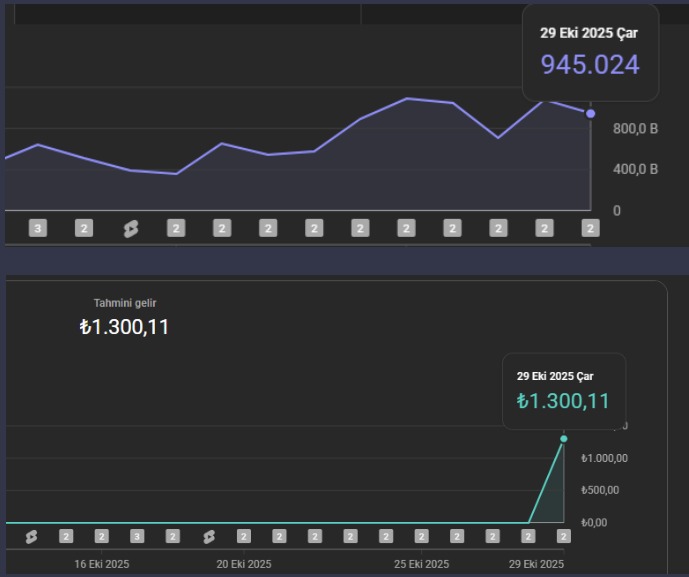Click the '800,0 B' y-axis label
Viewport: 689px width, 577px height.
tap(635, 129)
